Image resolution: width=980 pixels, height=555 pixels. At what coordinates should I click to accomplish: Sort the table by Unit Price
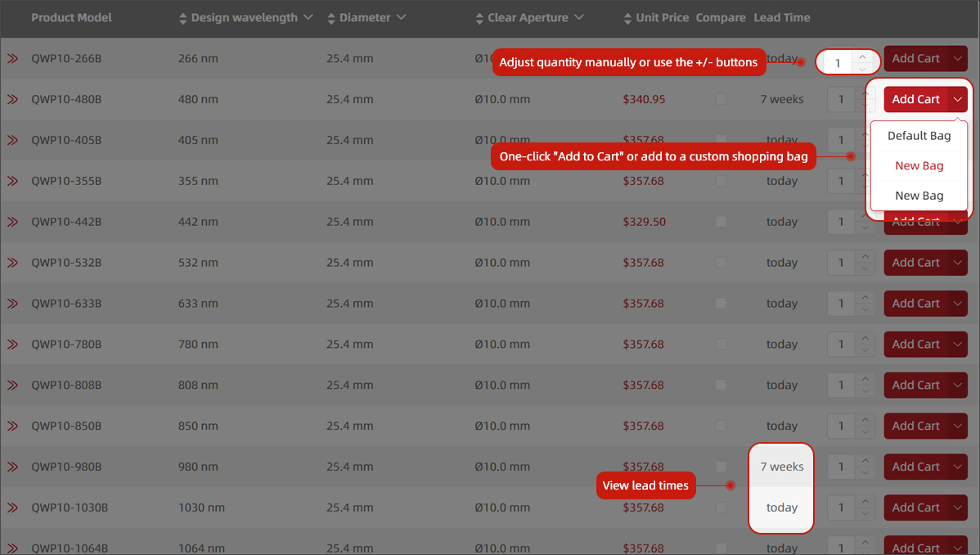[627, 18]
